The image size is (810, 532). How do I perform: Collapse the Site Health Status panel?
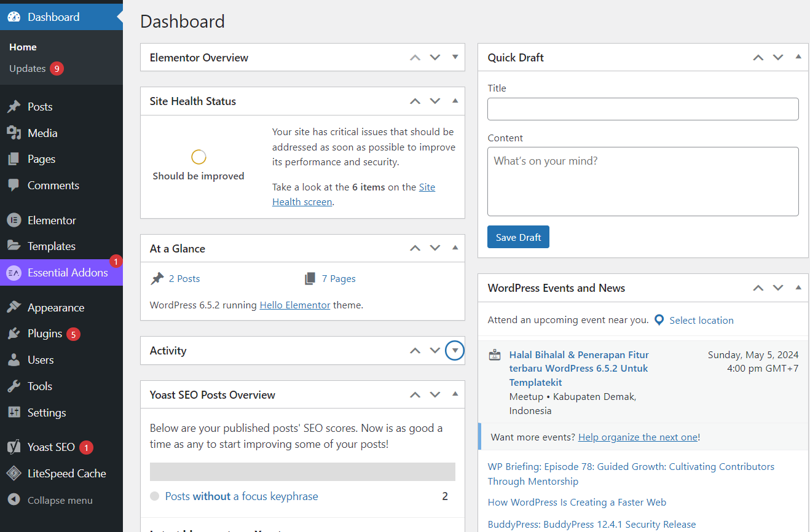(x=455, y=101)
